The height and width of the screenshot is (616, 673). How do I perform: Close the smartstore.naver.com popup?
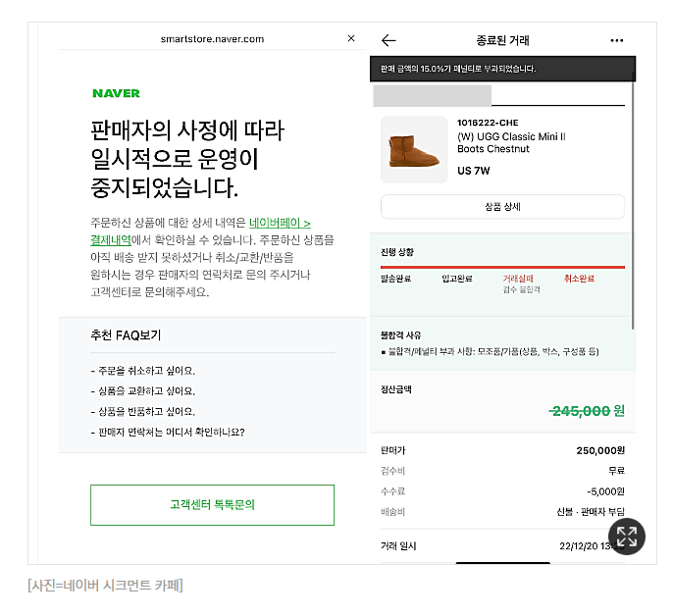[x=351, y=38]
